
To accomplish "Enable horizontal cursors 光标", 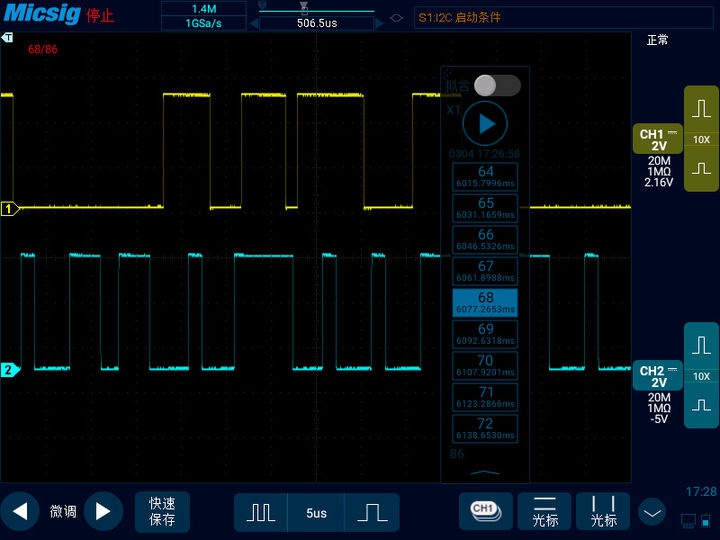I will click(x=545, y=512).
